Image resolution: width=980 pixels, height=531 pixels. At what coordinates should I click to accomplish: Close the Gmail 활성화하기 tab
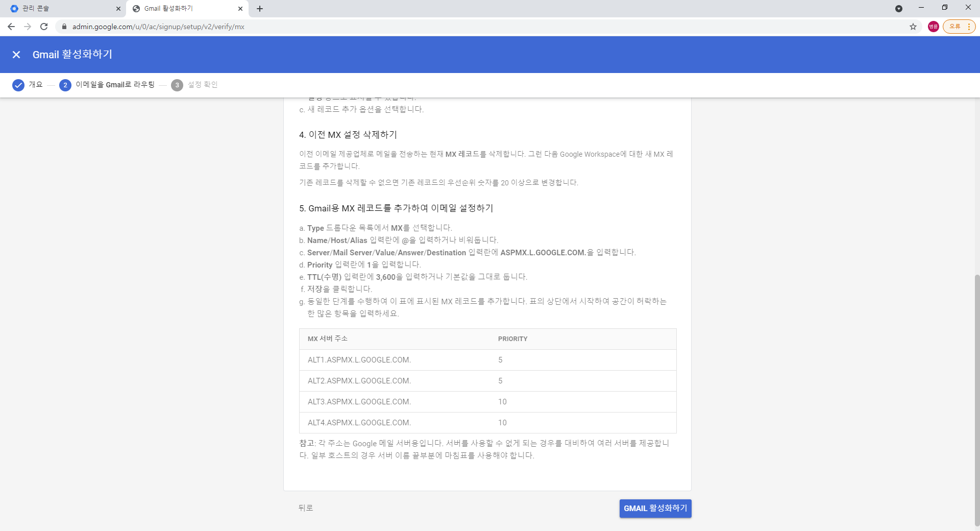(240, 9)
